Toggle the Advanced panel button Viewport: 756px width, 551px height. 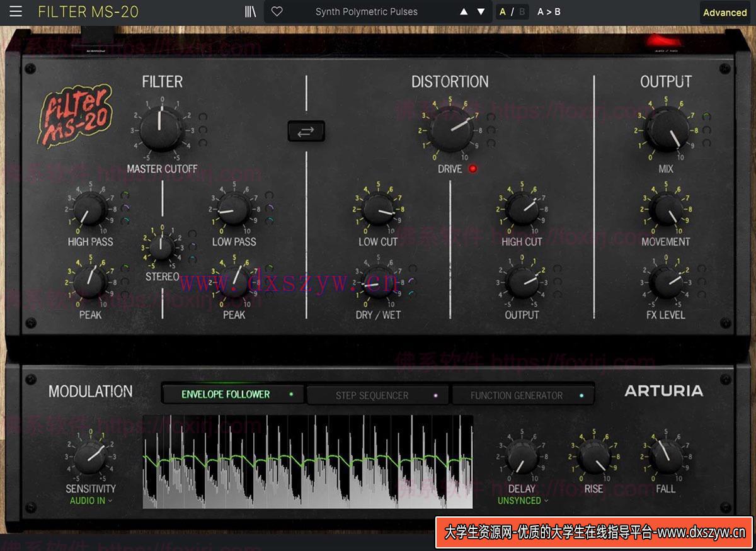724,13
